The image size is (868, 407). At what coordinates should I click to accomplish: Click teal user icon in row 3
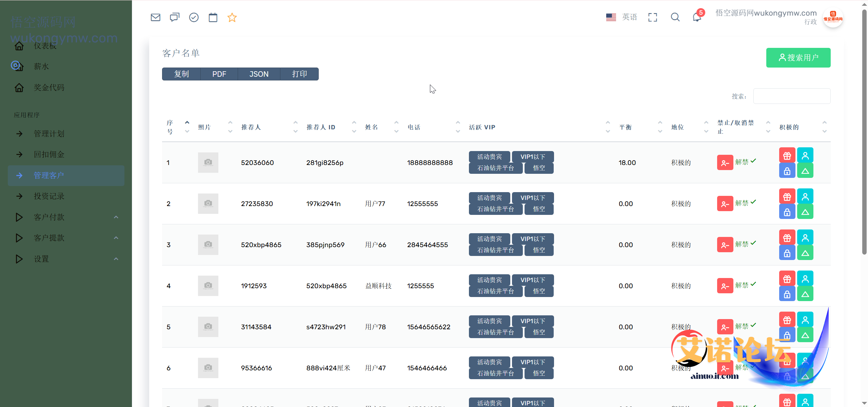[x=805, y=238]
